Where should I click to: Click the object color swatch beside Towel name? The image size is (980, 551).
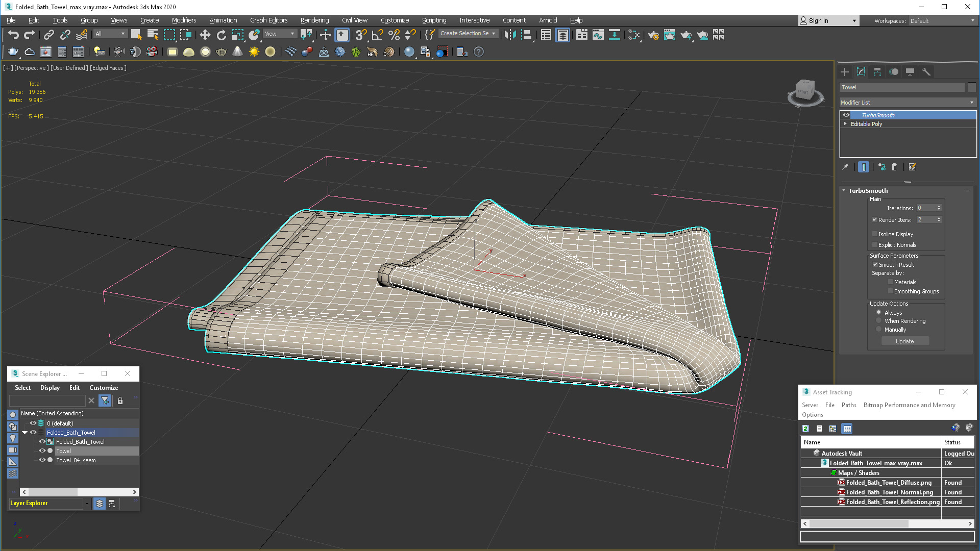972,87
